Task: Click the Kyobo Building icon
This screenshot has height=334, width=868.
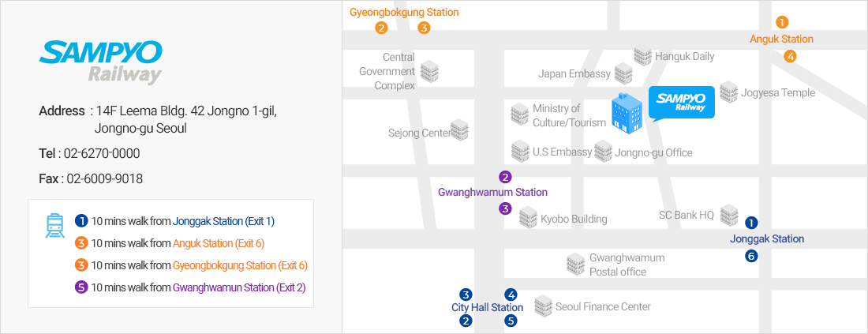Action: [x=529, y=218]
